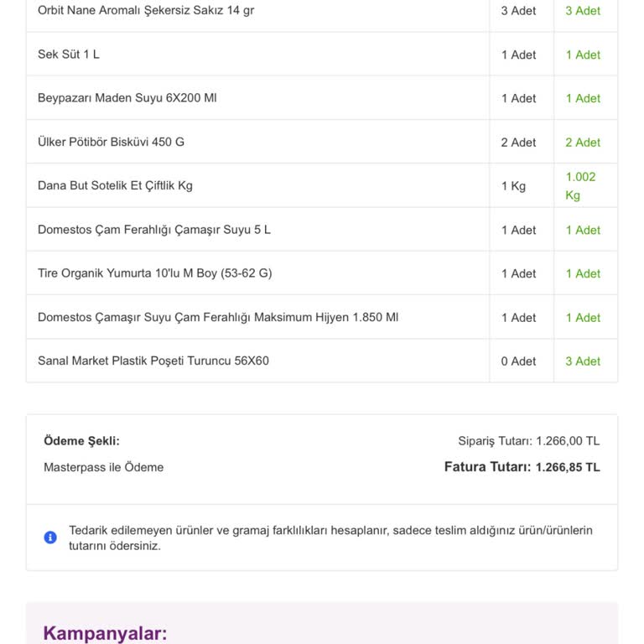The image size is (644, 644).
Task: Click Dana But Sotelik Et Çiftlik Kg
Action: coord(115,185)
